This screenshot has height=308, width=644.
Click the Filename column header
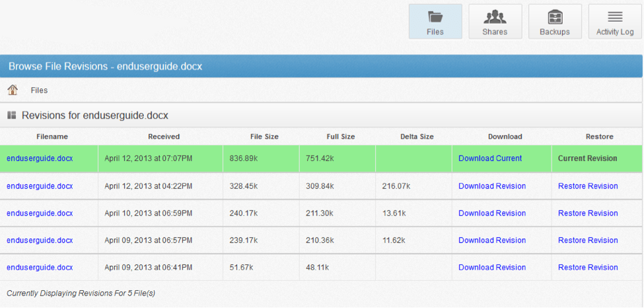pos(52,137)
